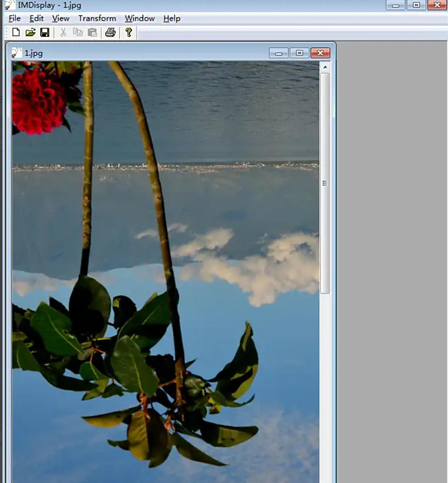
Task: Maximize the 1.jpg child window
Action: [x=299, y=53]
